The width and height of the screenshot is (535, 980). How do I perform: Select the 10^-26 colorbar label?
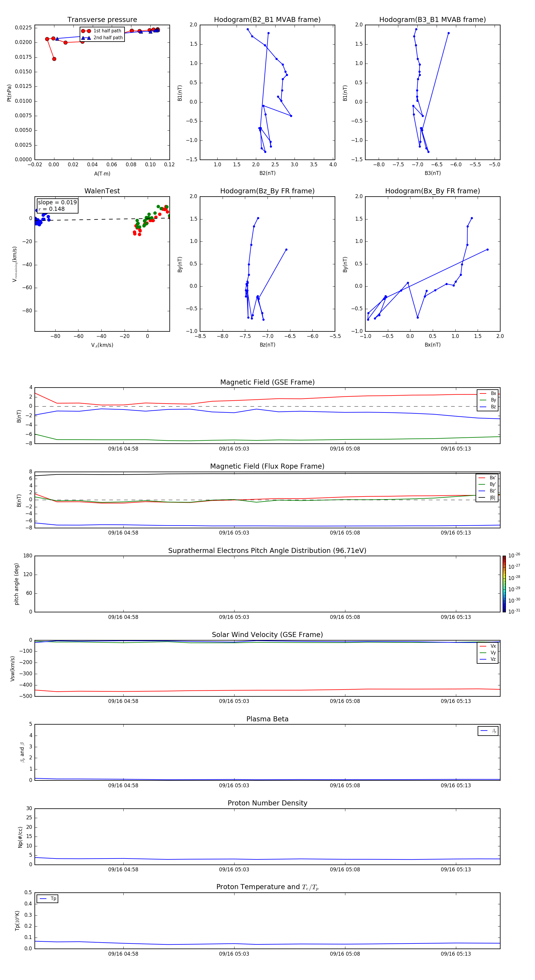pyautogui.click(x=514, y=555)
